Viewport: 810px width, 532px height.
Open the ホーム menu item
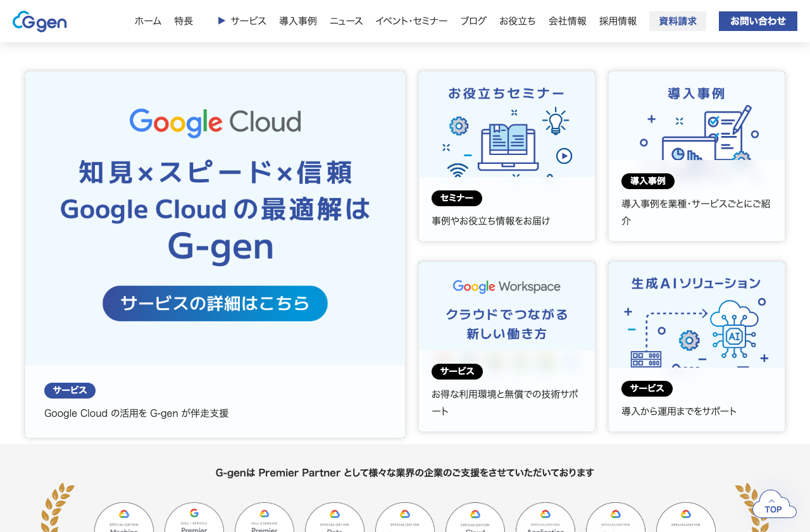pyautogui.click(x=147, y=20)
